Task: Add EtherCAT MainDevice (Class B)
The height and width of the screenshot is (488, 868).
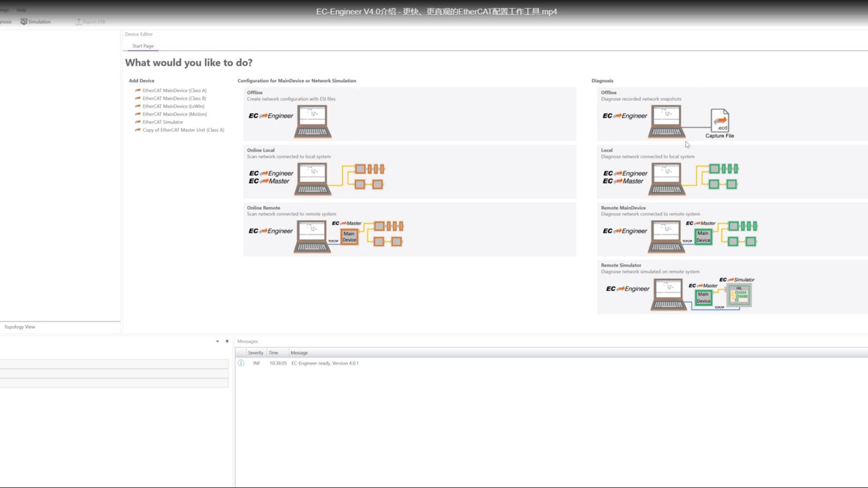Action: pyautogui.click(x=174, y=98)
